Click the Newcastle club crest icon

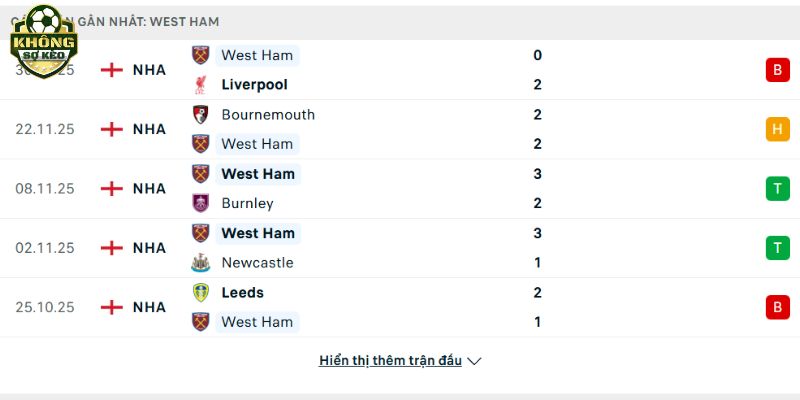point(201,263)
